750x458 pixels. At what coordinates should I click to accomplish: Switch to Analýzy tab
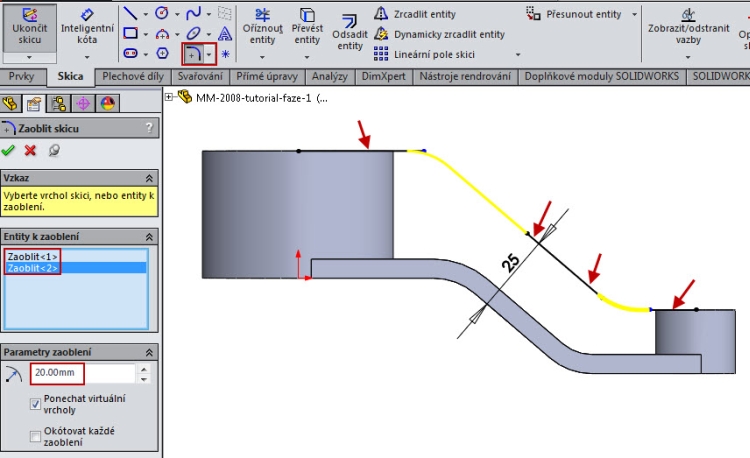coord(330,76)
